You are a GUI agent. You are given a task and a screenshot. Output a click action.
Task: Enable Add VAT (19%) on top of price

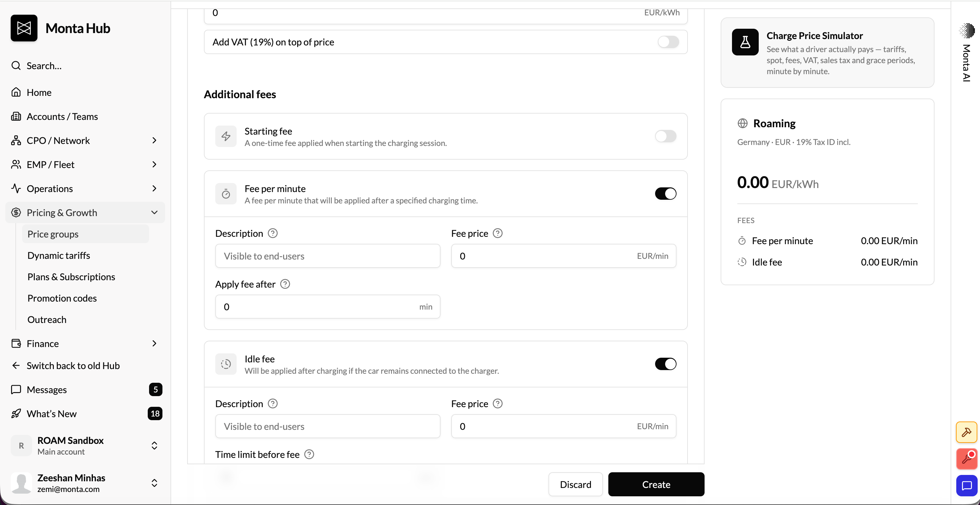[668, 42]
